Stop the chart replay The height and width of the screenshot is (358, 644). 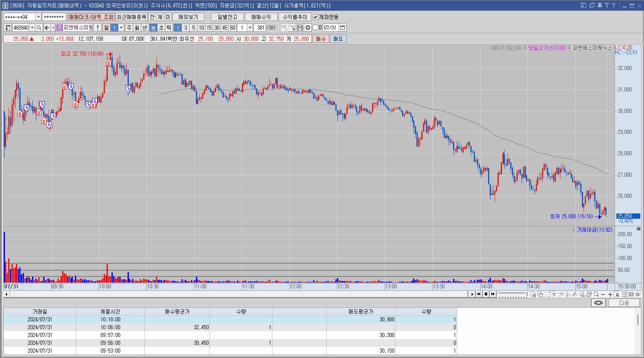tap(486, 294)
